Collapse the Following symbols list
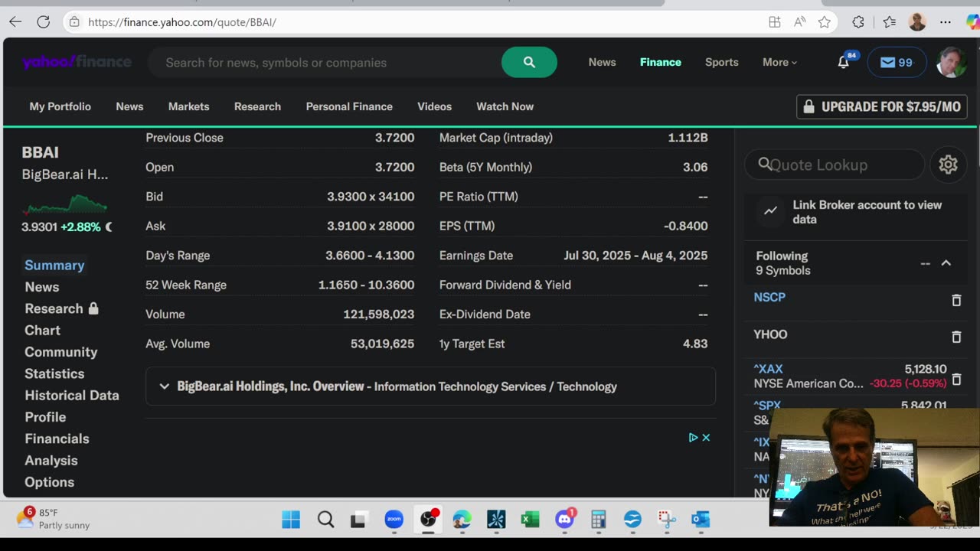Screen dimensions: 980x551 [946, 263]
